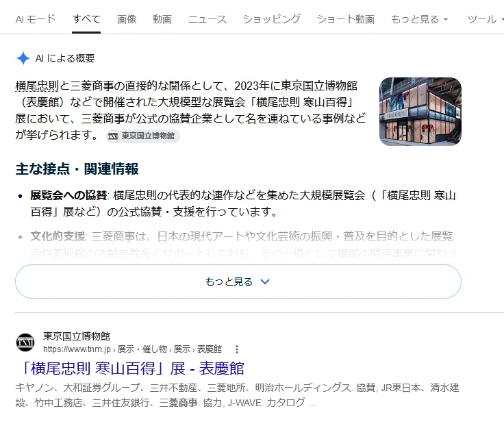Expand the AI overview with the もっと見る button
This screenshot has width=504, height=424.
pos(238,282)
